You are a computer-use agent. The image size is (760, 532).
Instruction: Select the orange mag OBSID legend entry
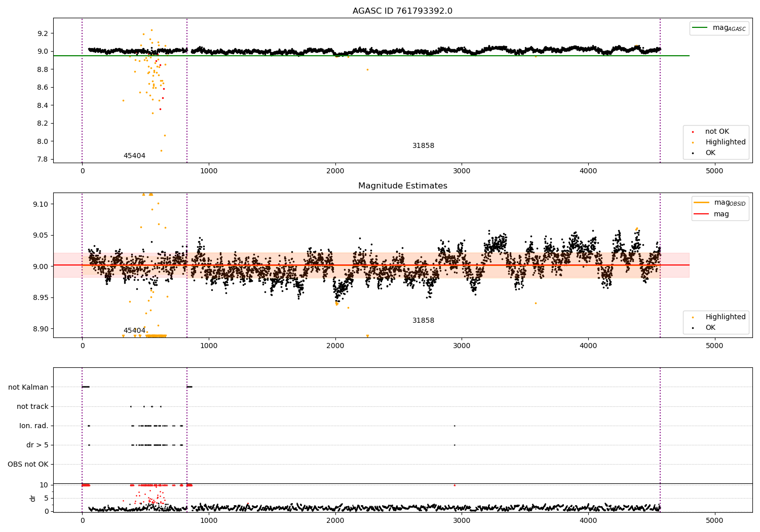(x=720, y=203)
